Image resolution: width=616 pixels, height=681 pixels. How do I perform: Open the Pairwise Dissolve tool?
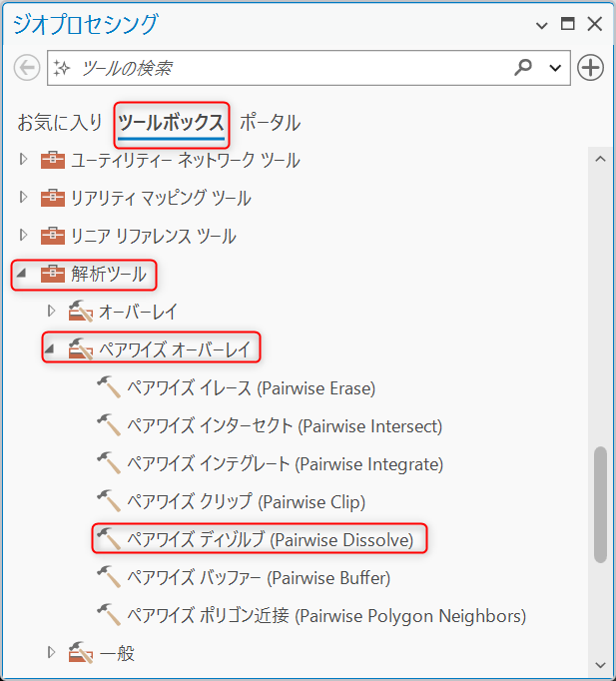coord(270,540)
